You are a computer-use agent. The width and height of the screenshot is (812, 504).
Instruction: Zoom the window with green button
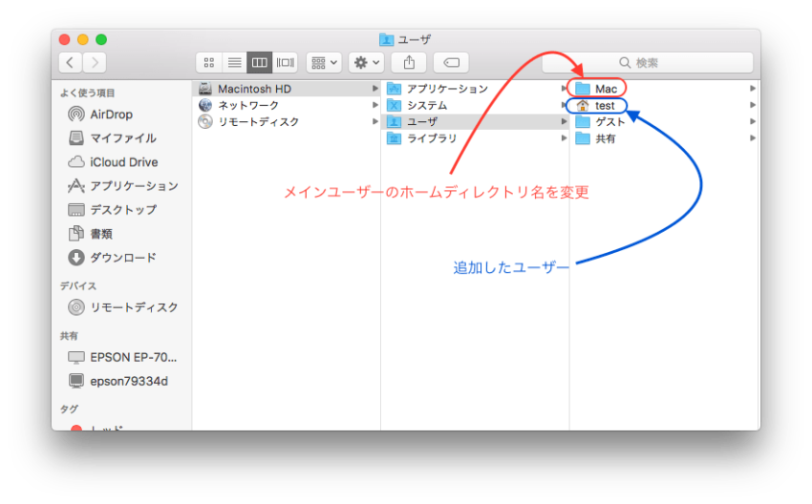pyautogui.click(x=101, y=39)
